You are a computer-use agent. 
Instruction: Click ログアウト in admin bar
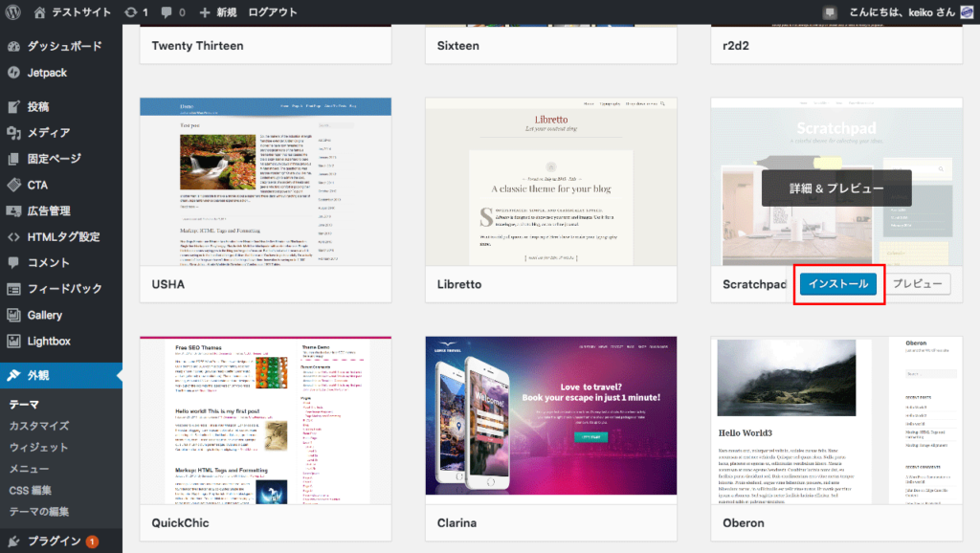pos(273,11)
